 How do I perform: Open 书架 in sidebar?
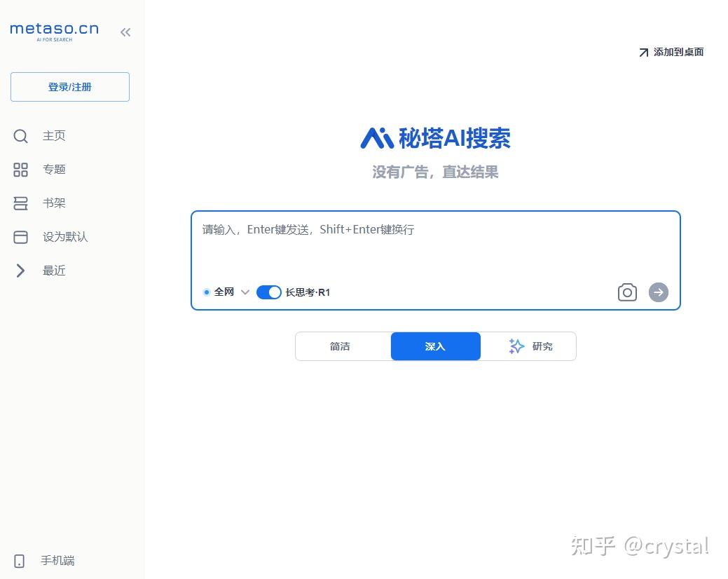coord(55,203)
